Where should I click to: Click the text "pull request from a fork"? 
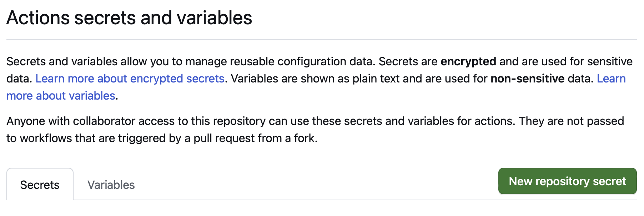(x=255, y=138)
